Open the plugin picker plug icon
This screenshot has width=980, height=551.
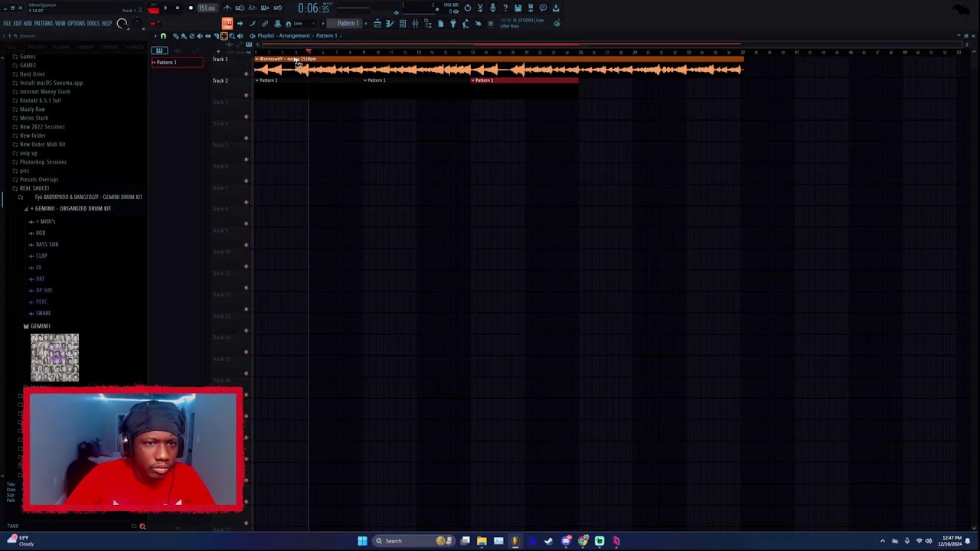click(453, 24)
